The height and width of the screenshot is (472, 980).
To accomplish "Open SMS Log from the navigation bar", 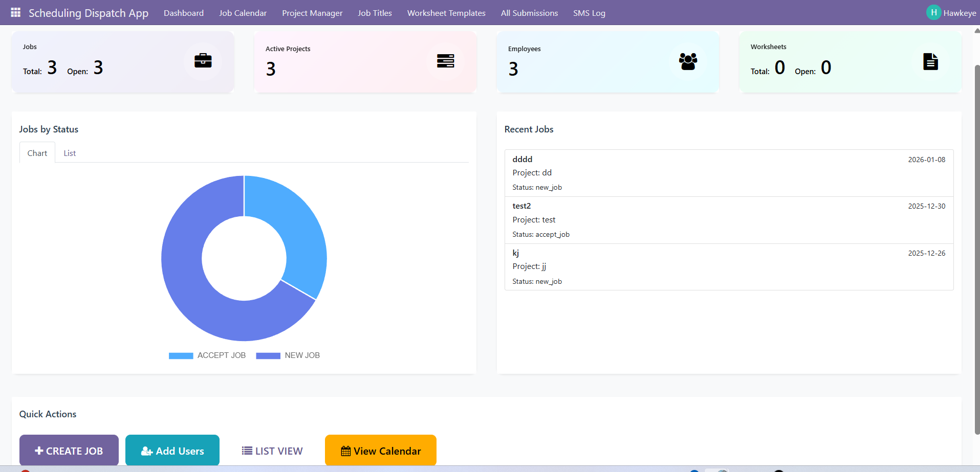I will point(589,13).
